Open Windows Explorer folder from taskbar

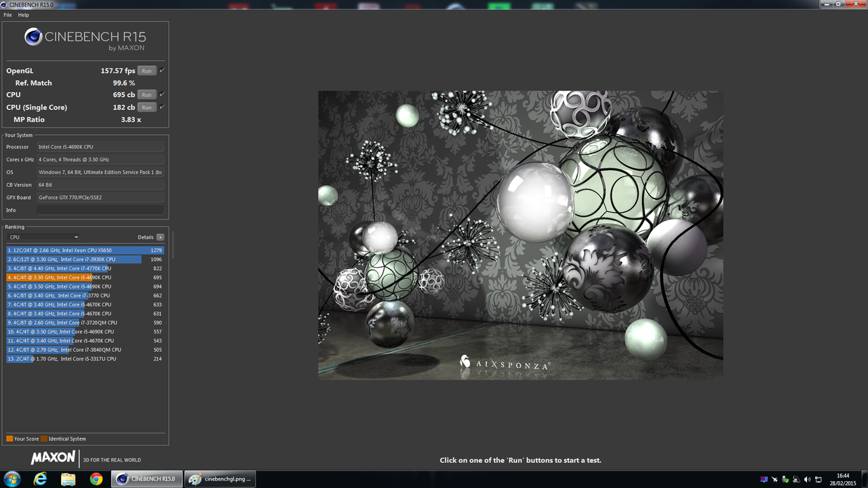(x=68, y=479)
